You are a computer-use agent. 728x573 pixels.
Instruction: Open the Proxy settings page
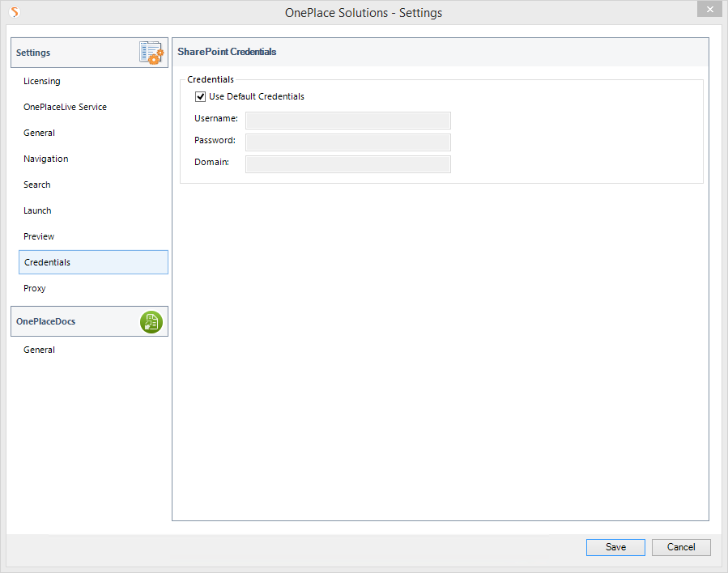pos(35,288)
